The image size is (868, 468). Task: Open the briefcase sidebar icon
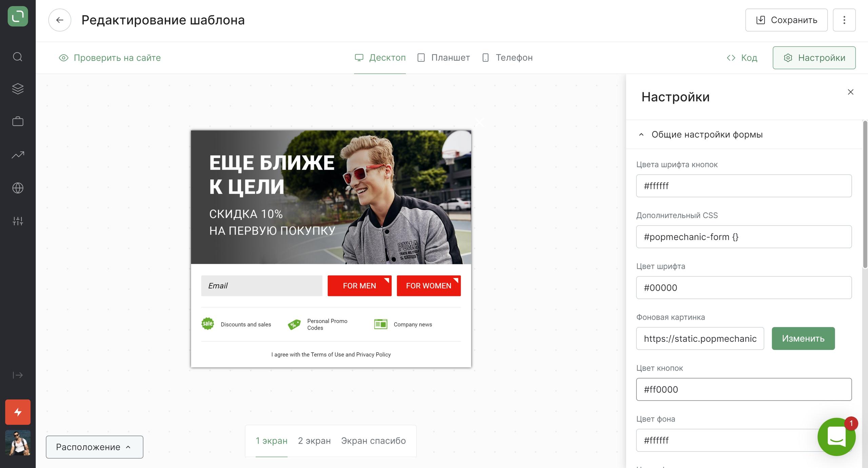point(18,121)
